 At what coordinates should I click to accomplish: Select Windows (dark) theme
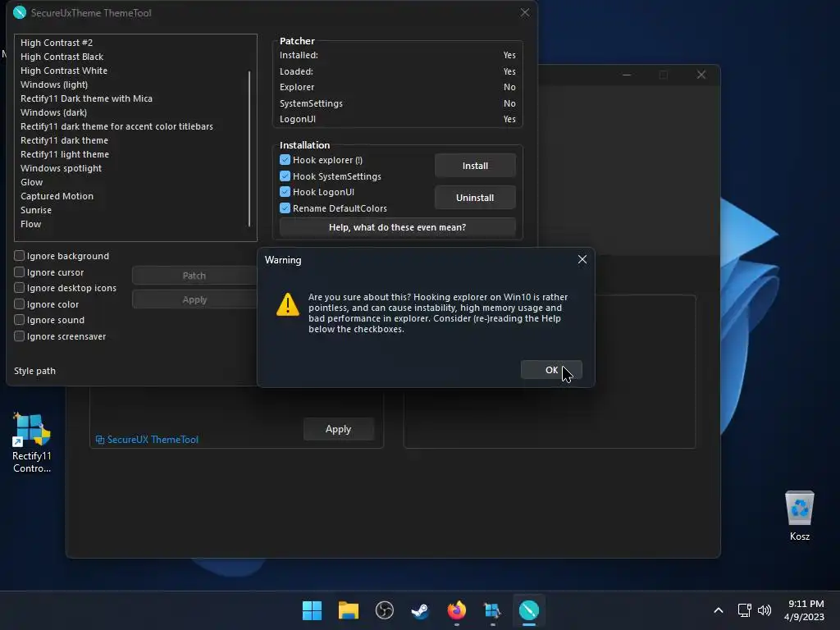(x=53, y=112)
